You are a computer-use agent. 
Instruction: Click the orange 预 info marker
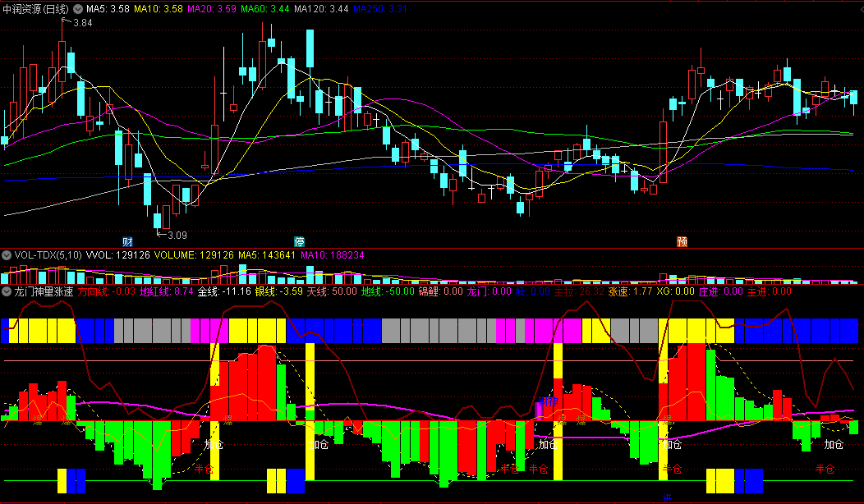pos(682,241)
